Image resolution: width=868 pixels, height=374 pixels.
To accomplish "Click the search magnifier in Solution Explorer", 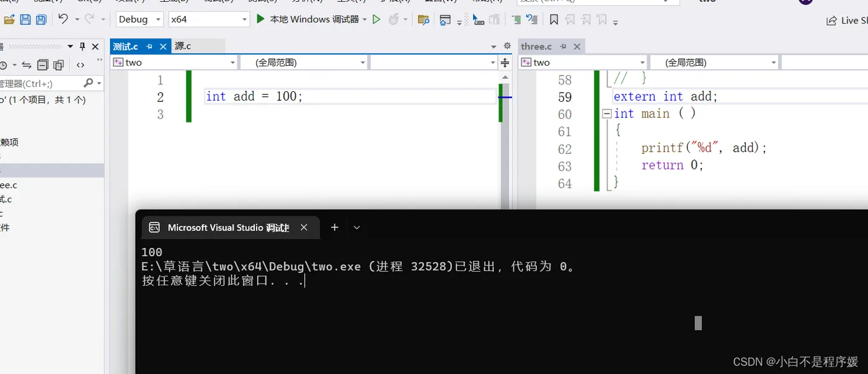I will pos(89,83).
